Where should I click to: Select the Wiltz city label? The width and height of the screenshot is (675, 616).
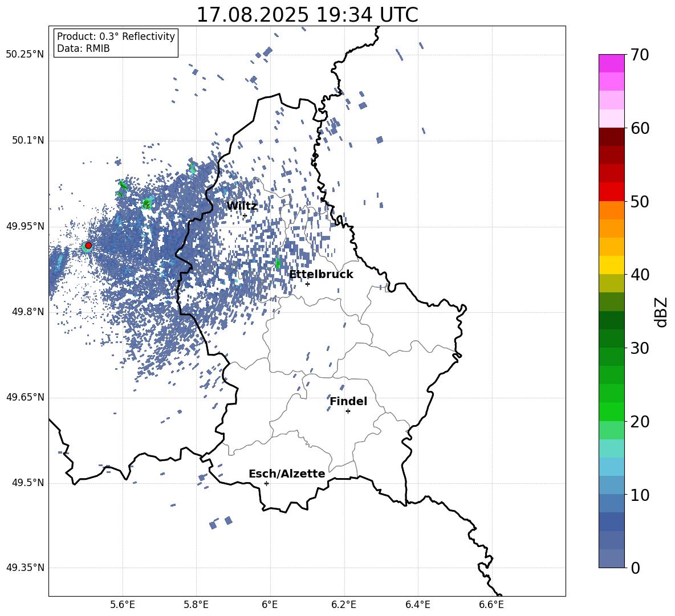(x=242, y=206)
